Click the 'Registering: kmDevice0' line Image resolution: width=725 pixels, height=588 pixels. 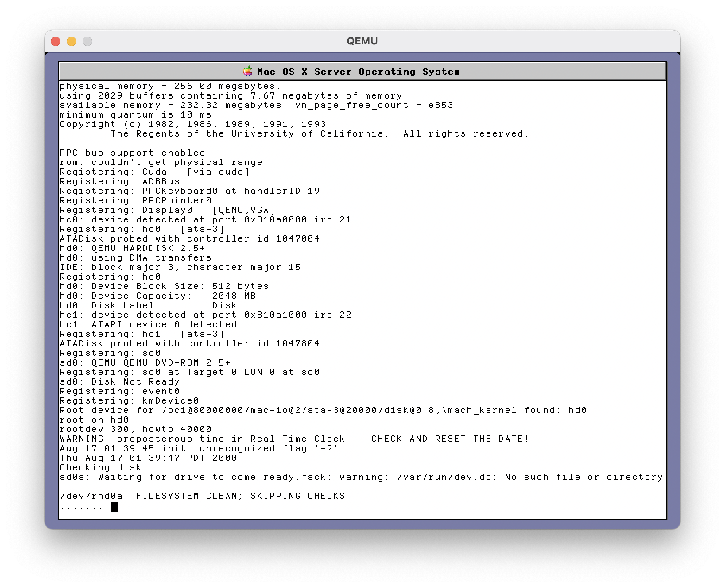pos(129,401)
